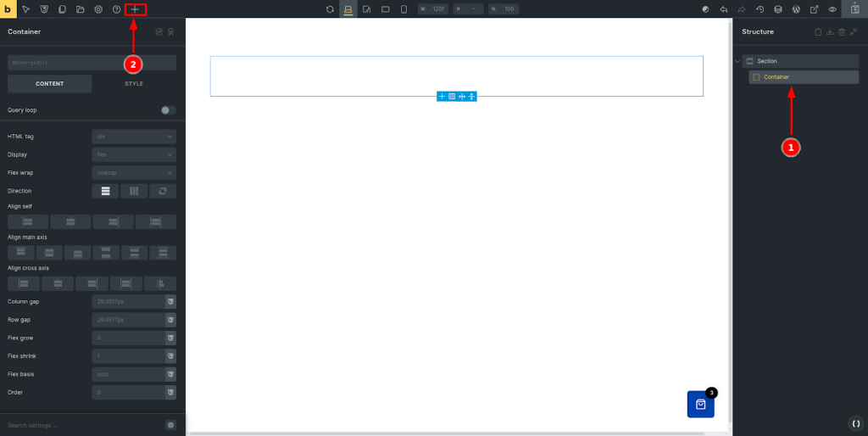Toggle the Query loop switch
This screenshot has width=868, height=436.
click(168, 110)
